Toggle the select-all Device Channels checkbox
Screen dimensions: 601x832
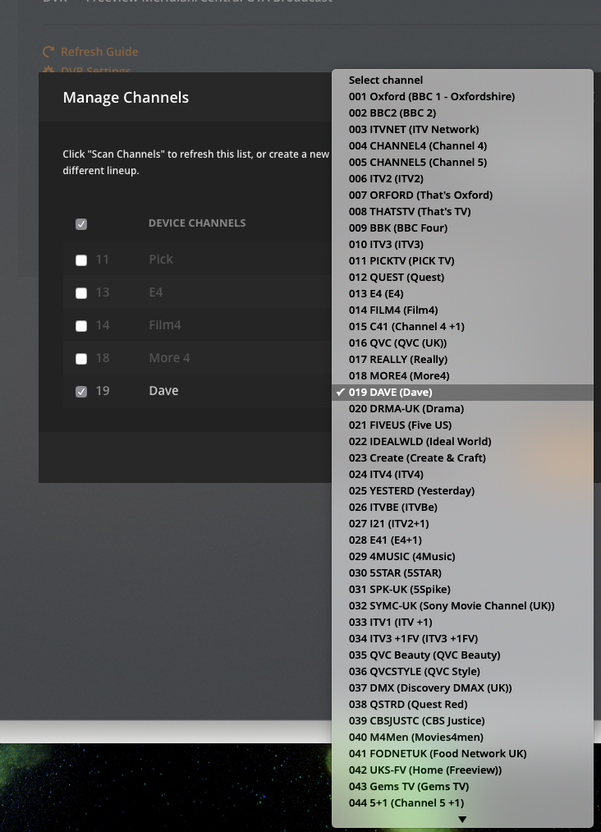click(81, 224)
